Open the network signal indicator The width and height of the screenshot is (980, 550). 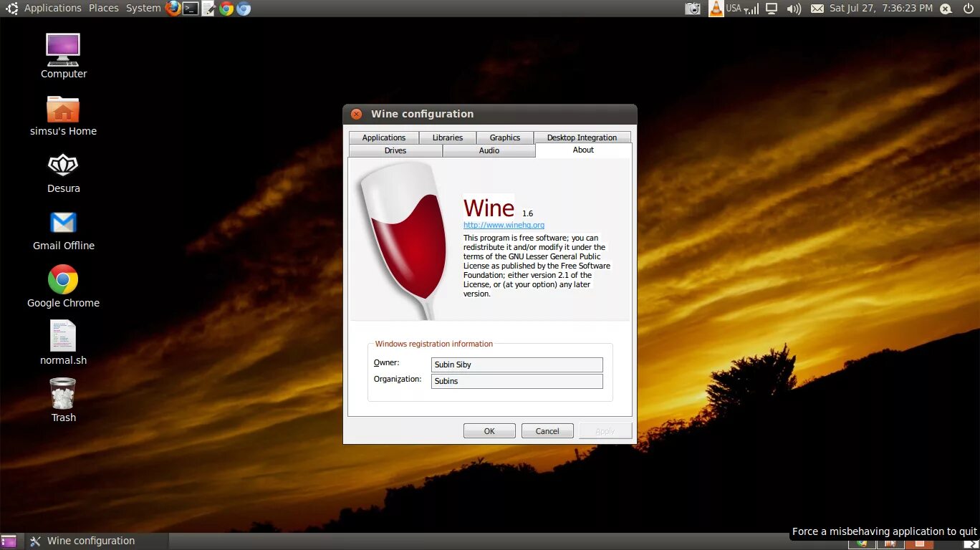(x=751, y=9)
